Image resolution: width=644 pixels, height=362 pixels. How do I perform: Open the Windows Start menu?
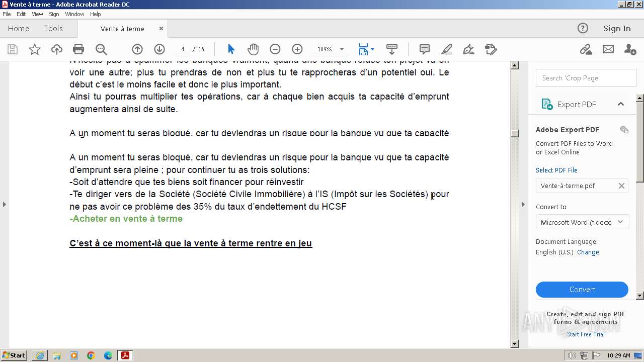coord(14,355)
